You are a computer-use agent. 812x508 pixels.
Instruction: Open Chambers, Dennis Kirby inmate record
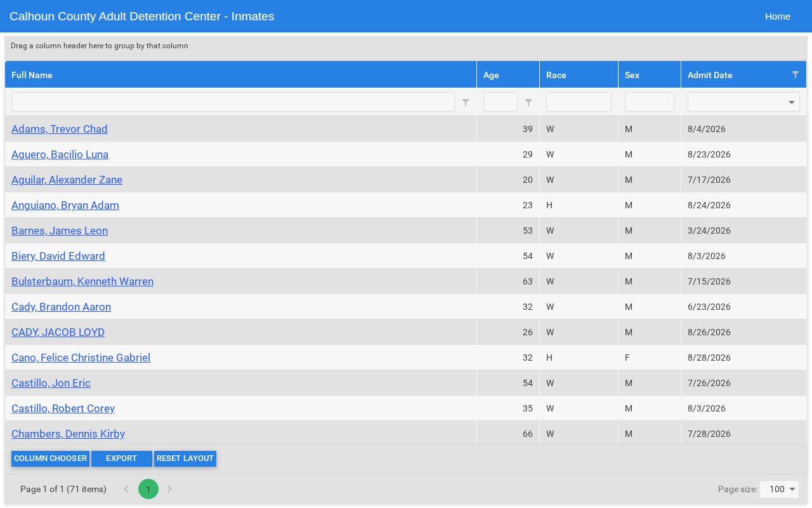pyautogui.click(x=68, y=434)
